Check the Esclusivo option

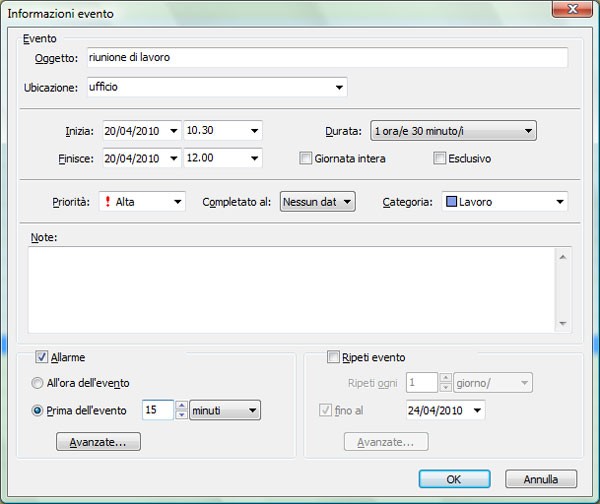(x=439, y=158)
